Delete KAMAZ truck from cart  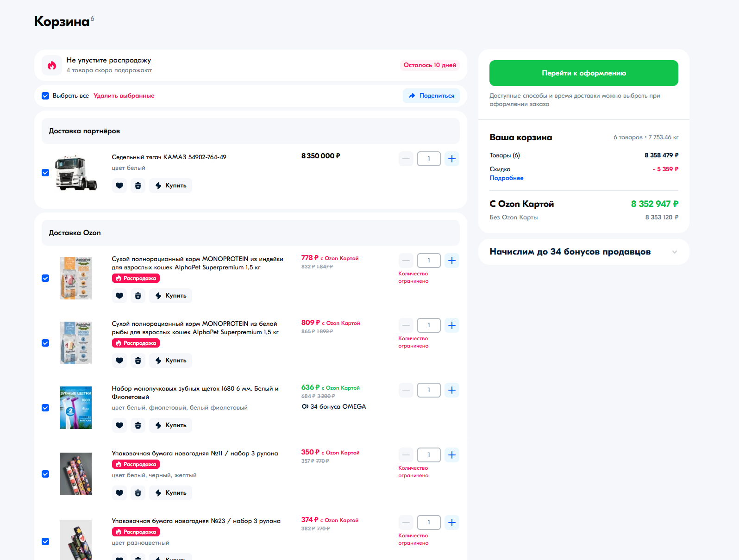138,186
